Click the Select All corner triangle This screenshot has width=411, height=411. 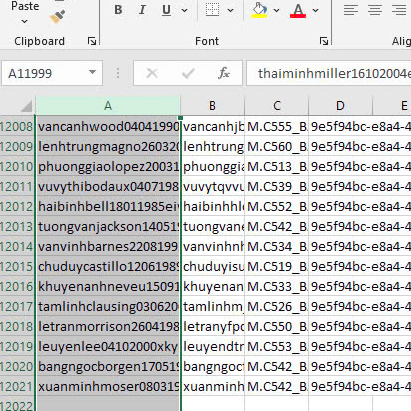[27, 107]
